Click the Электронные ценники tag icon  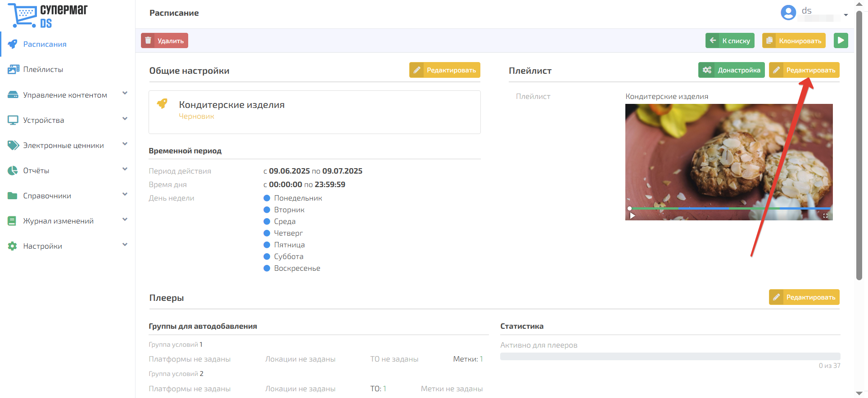[13, 145]
